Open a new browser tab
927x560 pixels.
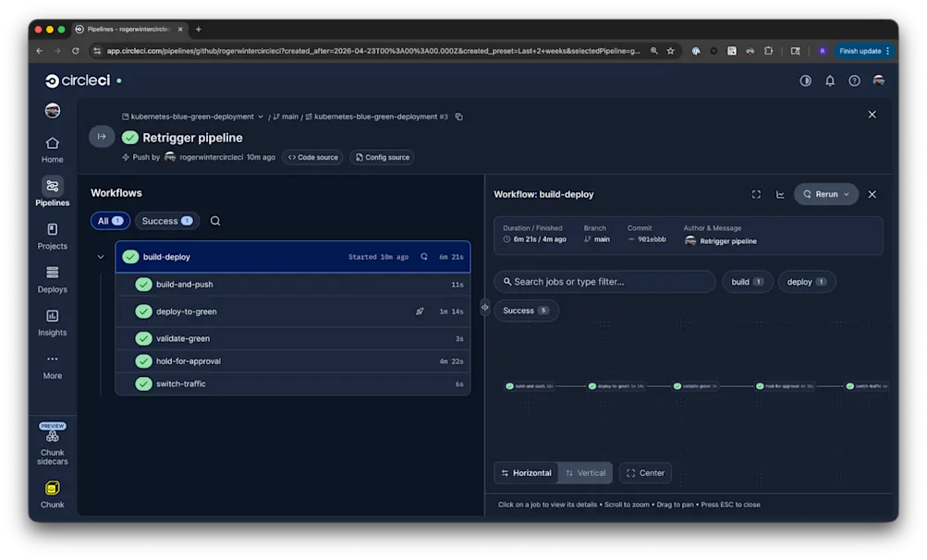(199, 29)
